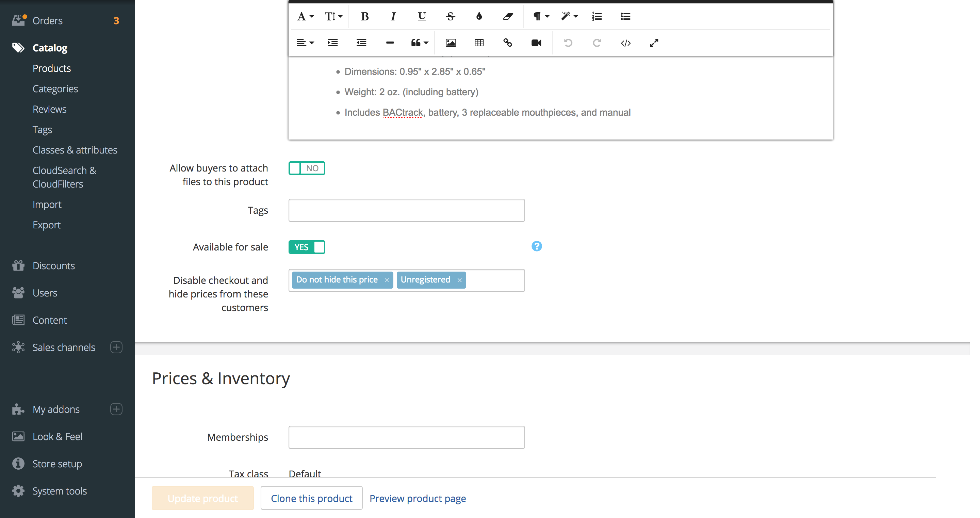Insert an image into the description

click(x=451, y=43)
